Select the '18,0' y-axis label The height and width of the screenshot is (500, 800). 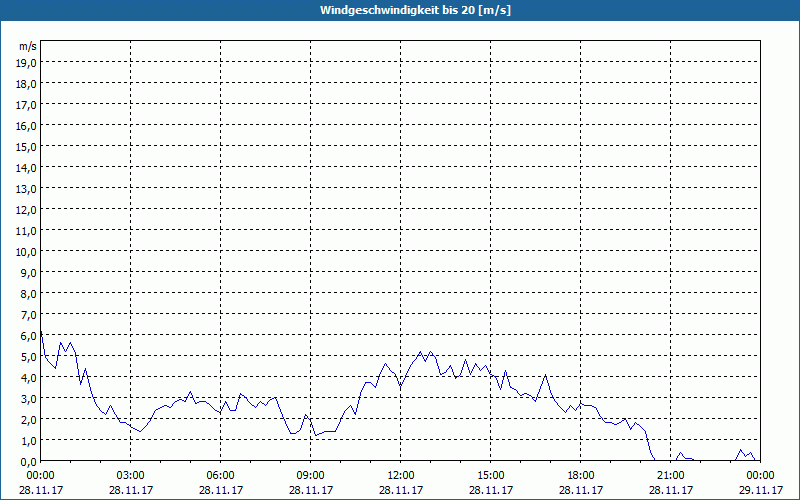click(x=27, y=84)
